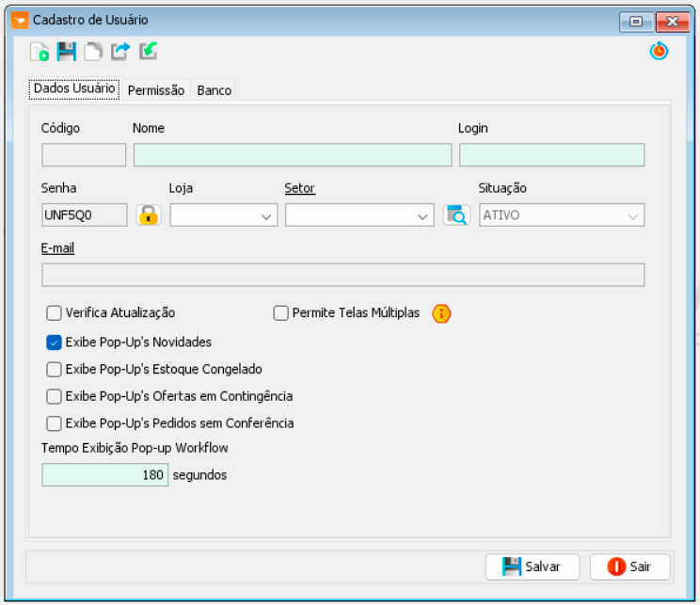Click inside the Nome text field

point(292,155)
